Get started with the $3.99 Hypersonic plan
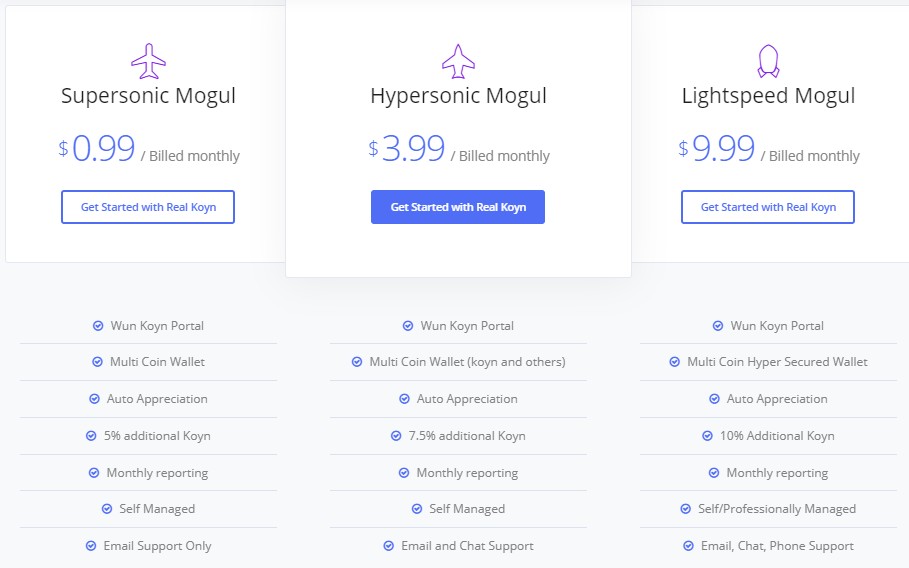Screen dimensions: 909x568 click(x=458, y=207)
